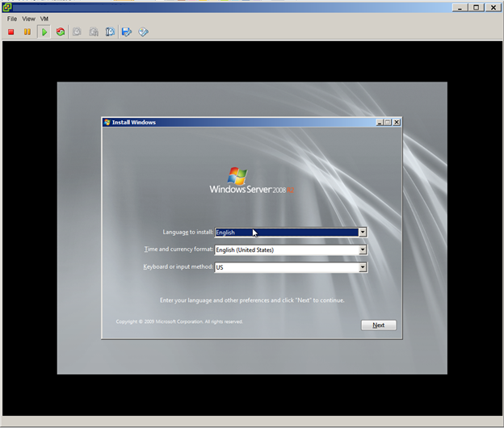Close the Install Windows dialog
This screenshot has width=504, height=428.
coord(397,122)
